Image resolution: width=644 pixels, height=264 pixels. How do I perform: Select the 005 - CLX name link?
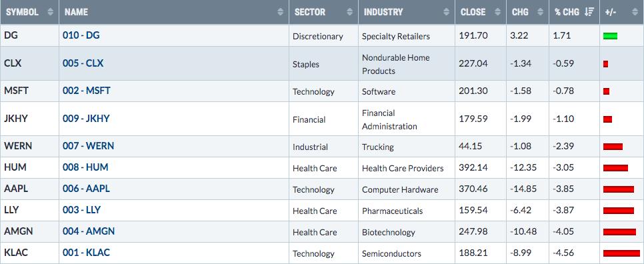click(83, 63)
